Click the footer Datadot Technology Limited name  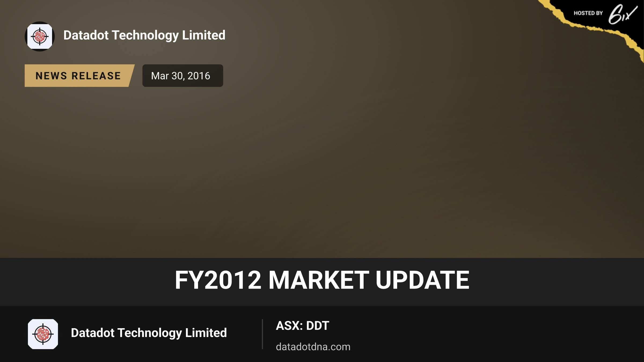149,333
